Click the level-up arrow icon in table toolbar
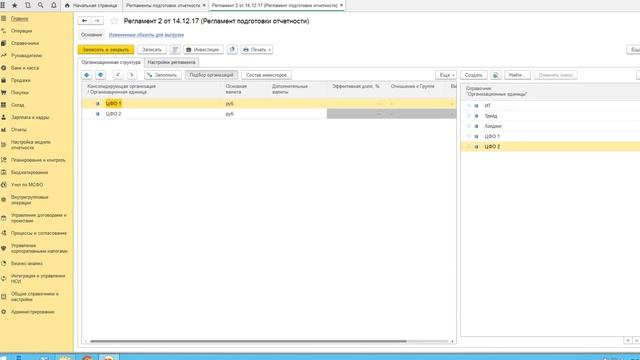This screenshot has height=360, width=640. pyautogui.click(x=118, y=75)
